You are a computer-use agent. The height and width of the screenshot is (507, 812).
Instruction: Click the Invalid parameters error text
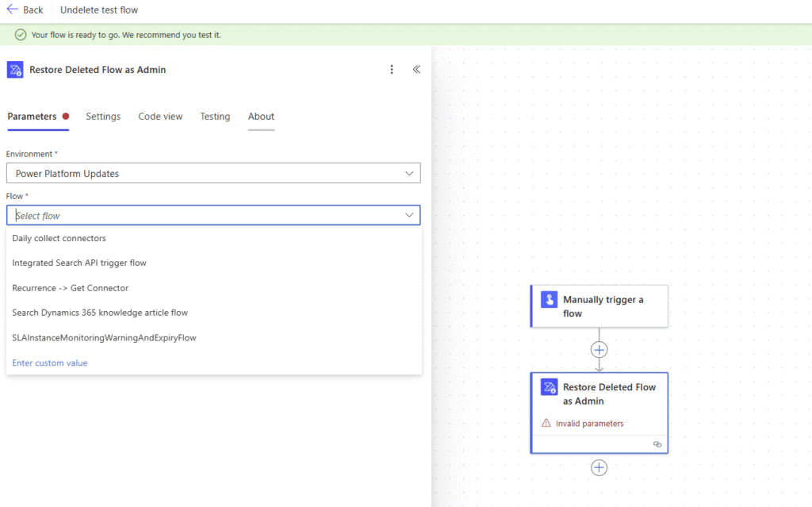pyautogui.click(x=589, y=424)
